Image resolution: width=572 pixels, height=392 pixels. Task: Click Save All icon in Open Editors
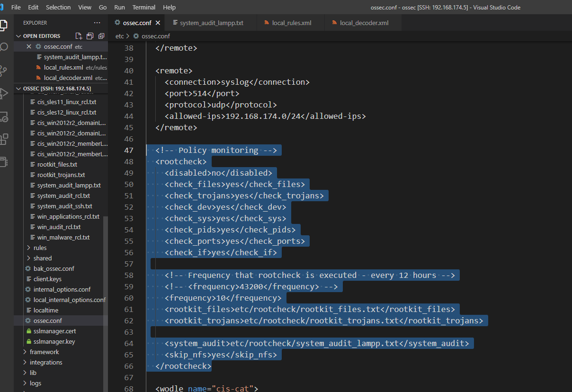90,36
